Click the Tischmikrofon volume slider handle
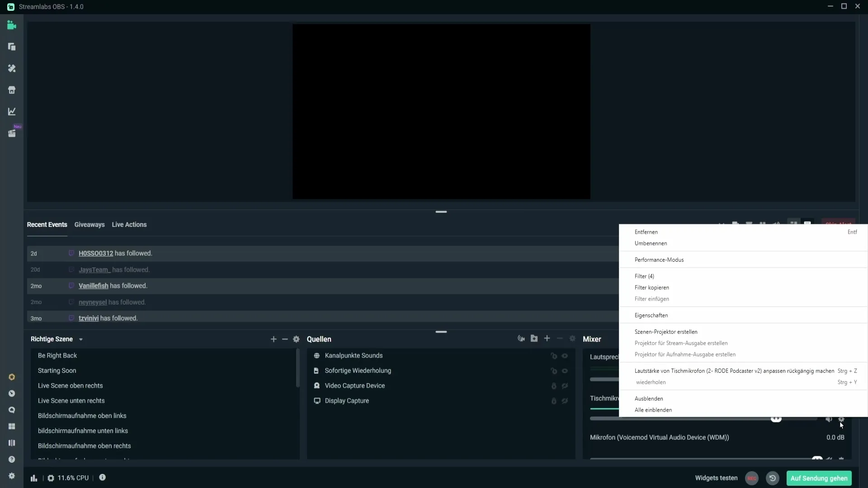This screenshot has width=868, height=488. 776,419
